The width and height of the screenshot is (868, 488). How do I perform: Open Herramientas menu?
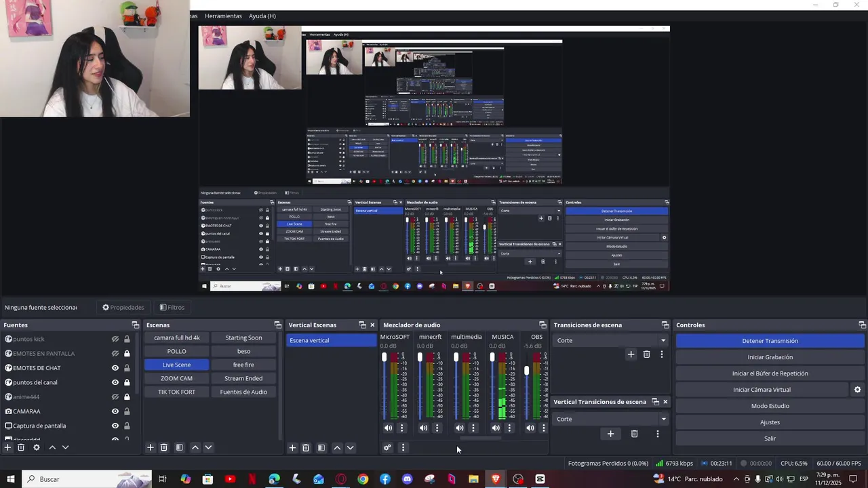(x=223, y=16)
